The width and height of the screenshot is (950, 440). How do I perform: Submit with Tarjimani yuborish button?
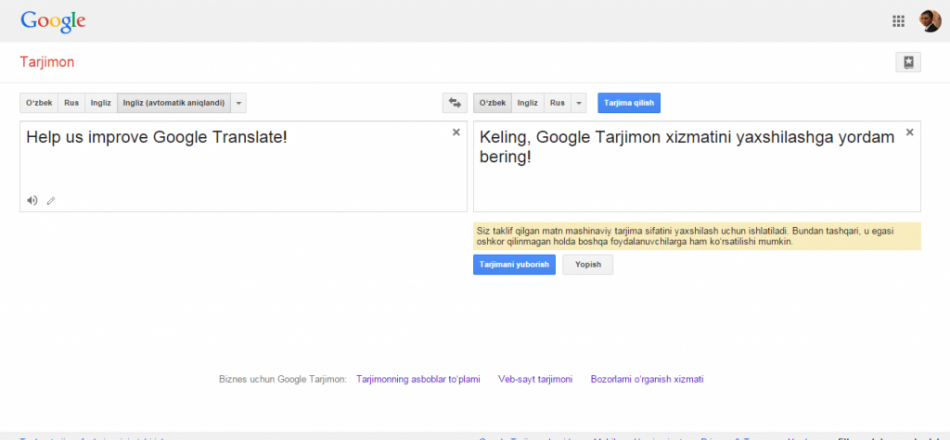point(514,265)
